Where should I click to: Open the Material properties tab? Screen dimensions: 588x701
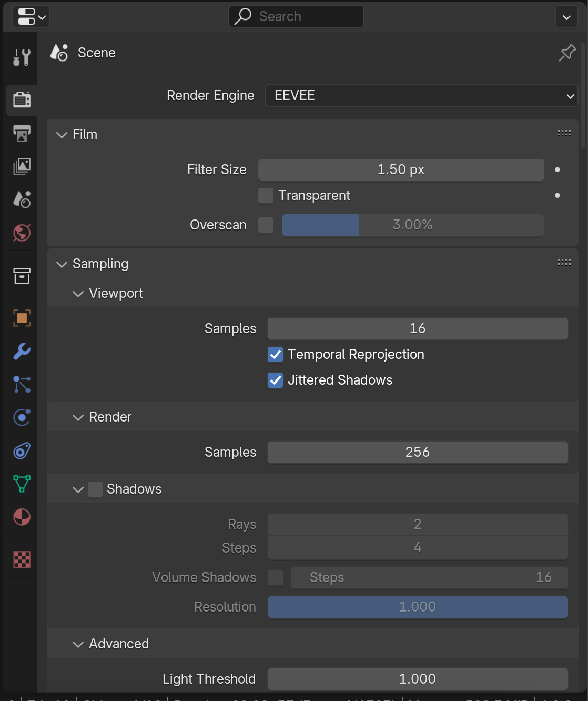point(22,517)
